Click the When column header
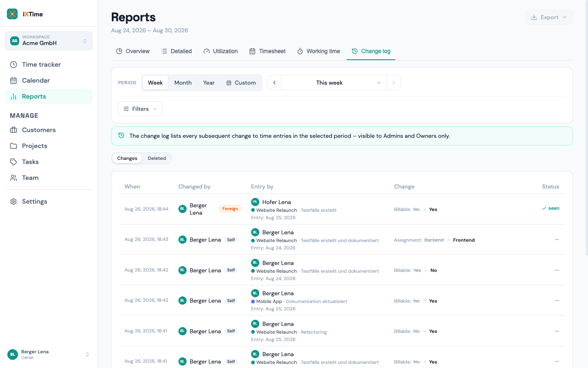Screen dimensions: 588x368 tap(132, 186)
